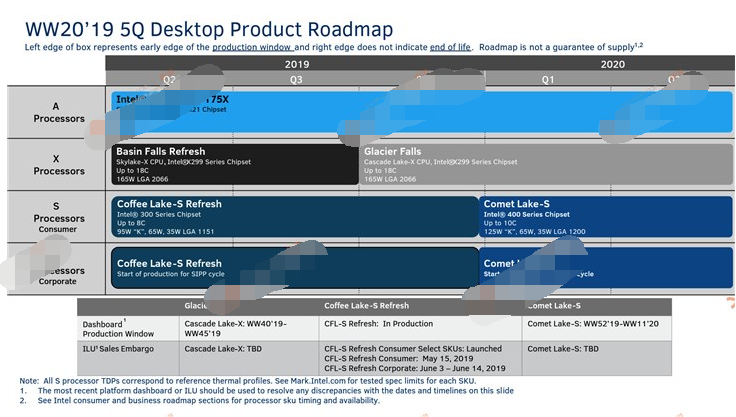Click 'Intel 400 Series Chipset' text
Viewport: 736px width, 417px height.
click(x=527, y=215)
